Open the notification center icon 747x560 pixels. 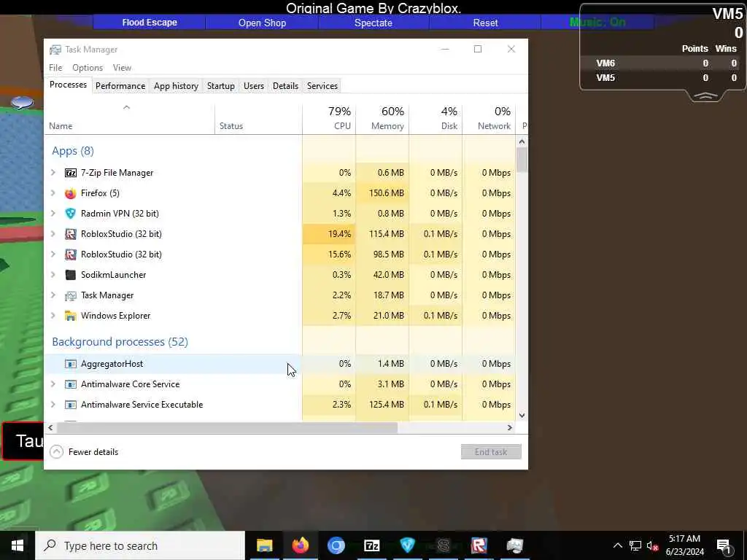click(724, 545)
